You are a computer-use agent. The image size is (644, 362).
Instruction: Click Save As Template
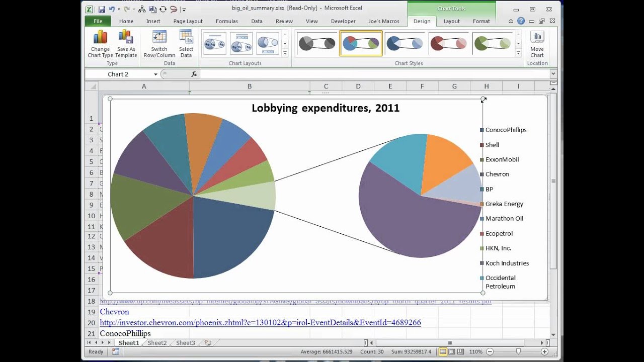point(126,44)
